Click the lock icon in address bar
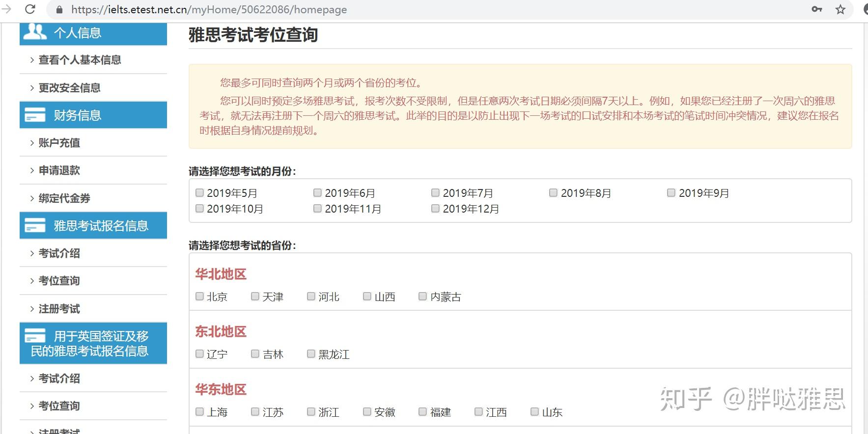Screen dimensions: 868x434 pos(60,9)
